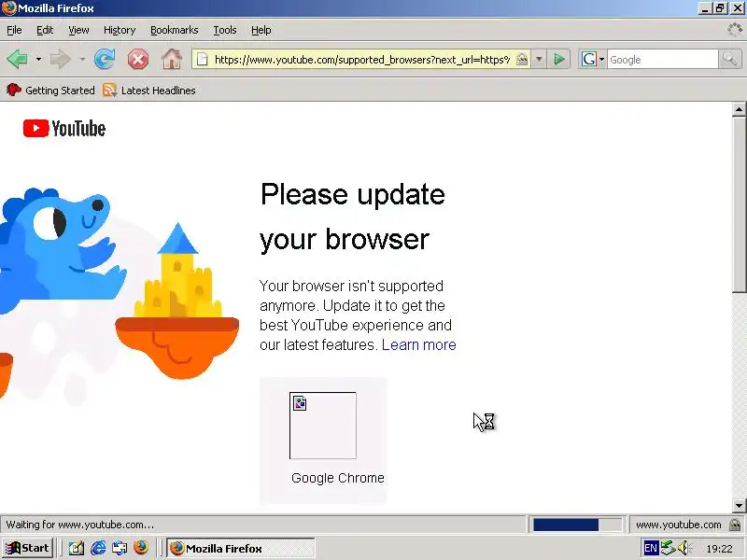This screenshot has height=560, width=747.
Task: Click the Google search input box
Action: pos(662,60)
